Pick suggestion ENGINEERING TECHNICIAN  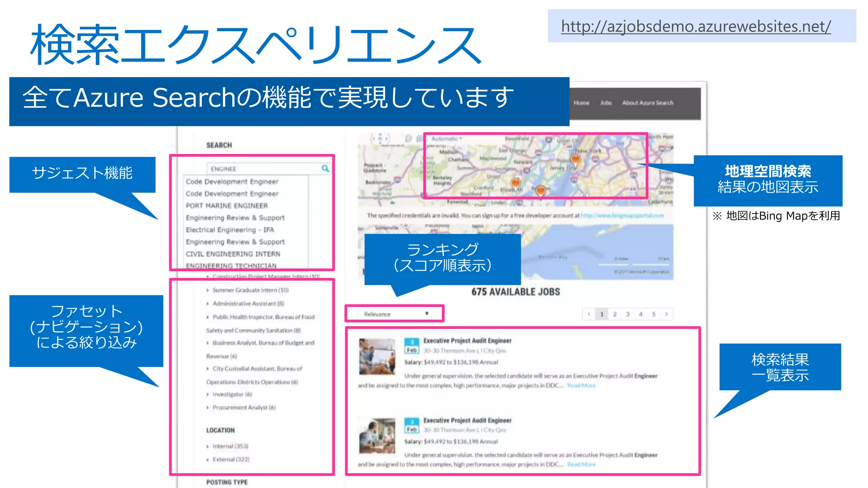point(231,266)
